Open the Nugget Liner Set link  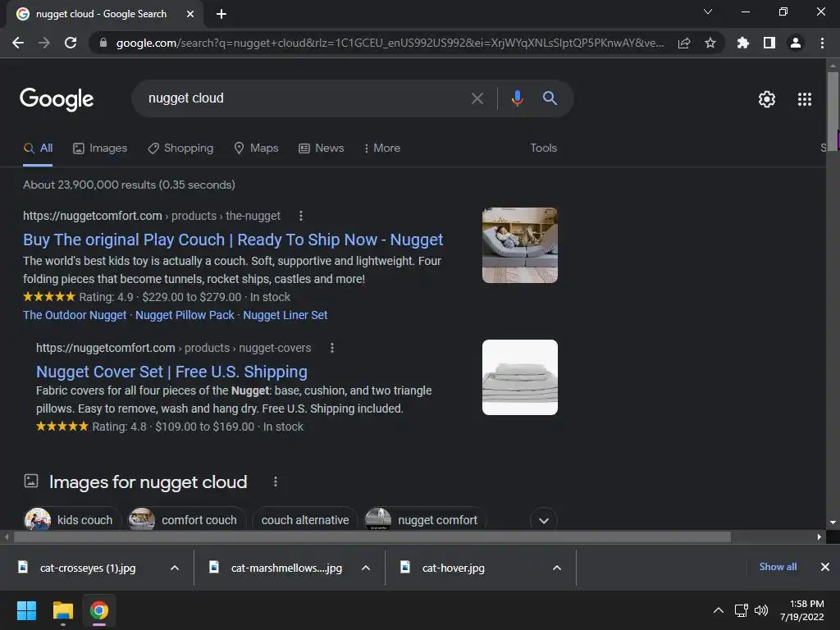coord(285,315)
